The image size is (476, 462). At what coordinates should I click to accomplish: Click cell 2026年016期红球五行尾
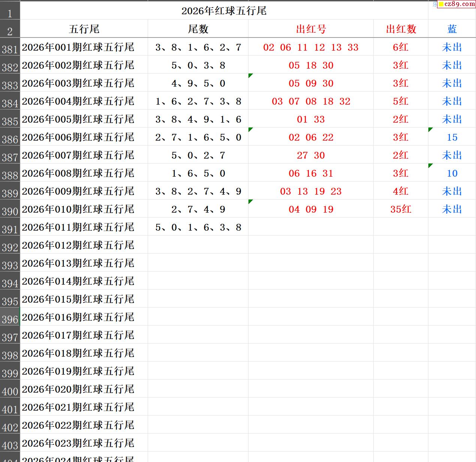pos(78,317)
